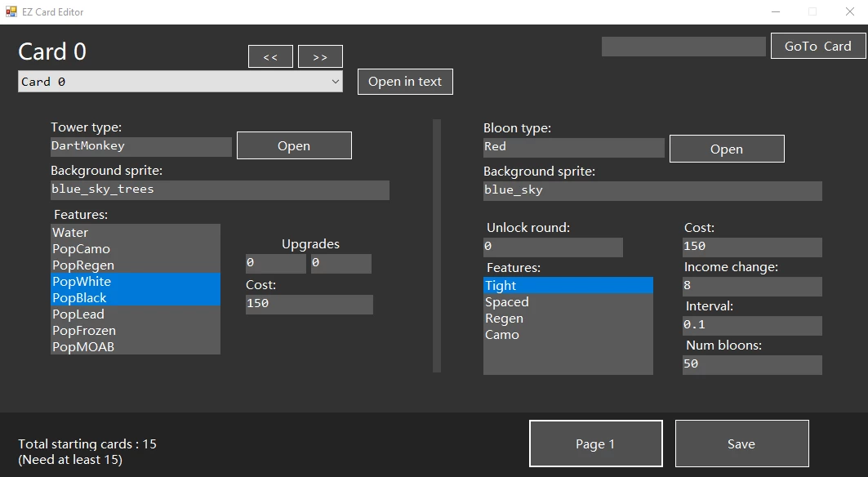Click Open in text button
The height and width of the screenshot is (477, 868).
(405, 82)
